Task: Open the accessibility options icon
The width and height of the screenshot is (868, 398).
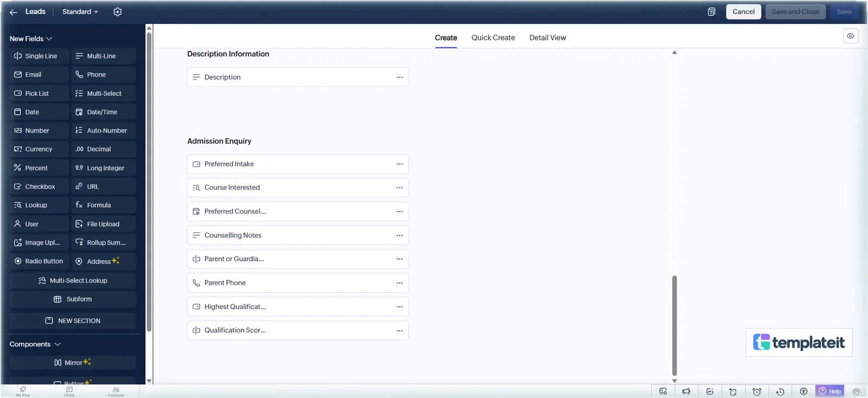Action: pos(803,391)
